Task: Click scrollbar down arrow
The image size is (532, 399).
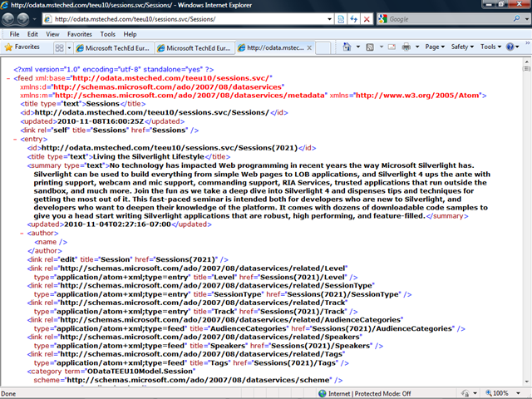Action: (x=526, y=382)
